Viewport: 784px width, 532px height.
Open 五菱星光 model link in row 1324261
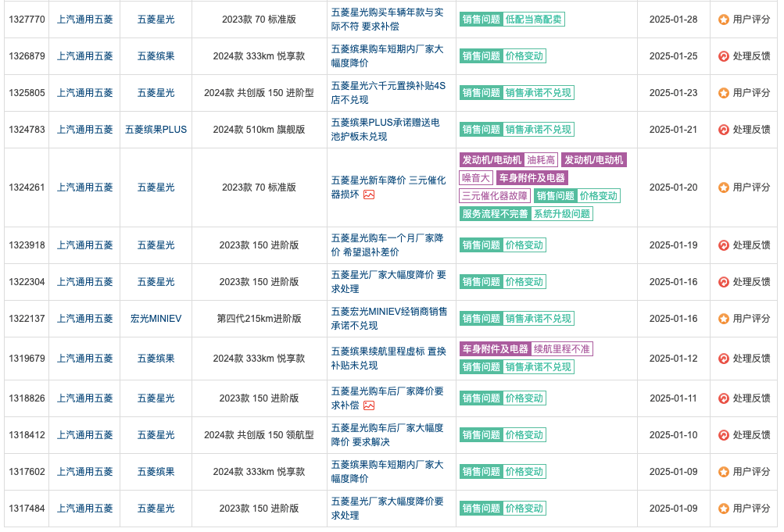(156, 187)
